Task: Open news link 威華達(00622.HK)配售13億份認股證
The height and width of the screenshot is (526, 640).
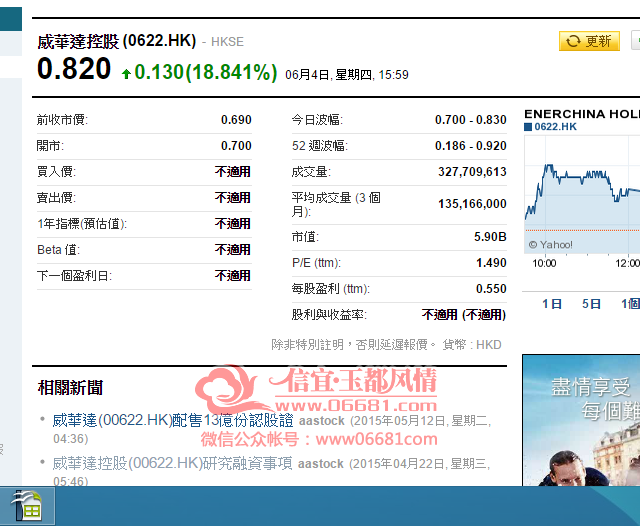Action: pyautogui.click(x=173, y=420)
